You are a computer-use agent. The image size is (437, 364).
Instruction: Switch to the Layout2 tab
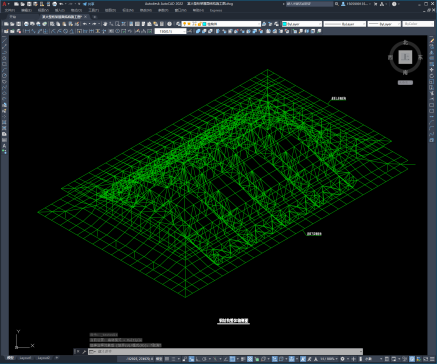[43, 358]
